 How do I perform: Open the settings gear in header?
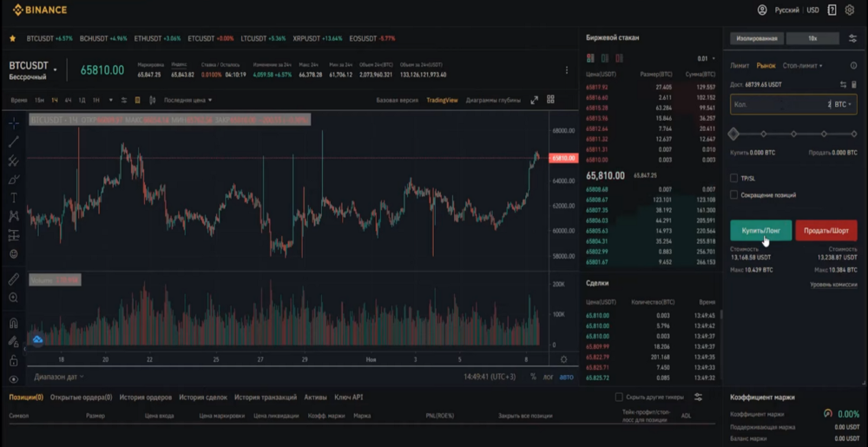point(850,10)
